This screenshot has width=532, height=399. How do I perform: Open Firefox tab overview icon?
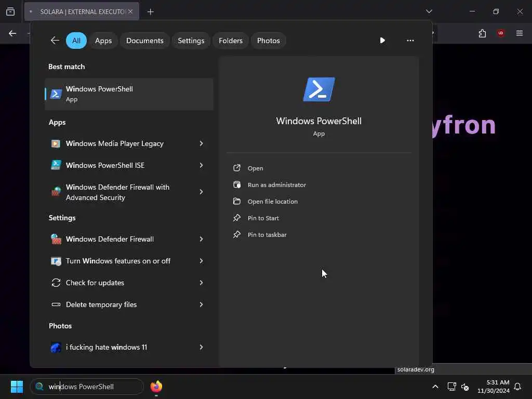[x=10, y=11]
